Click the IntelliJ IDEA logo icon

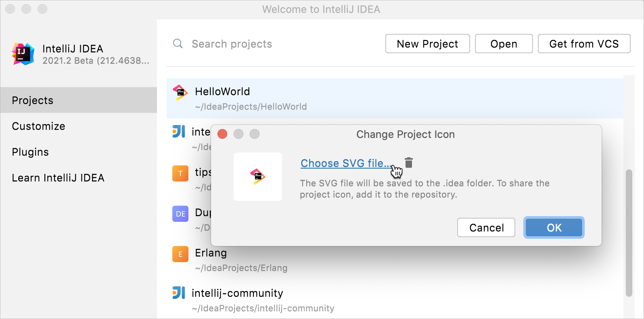[x=23, y=54]
